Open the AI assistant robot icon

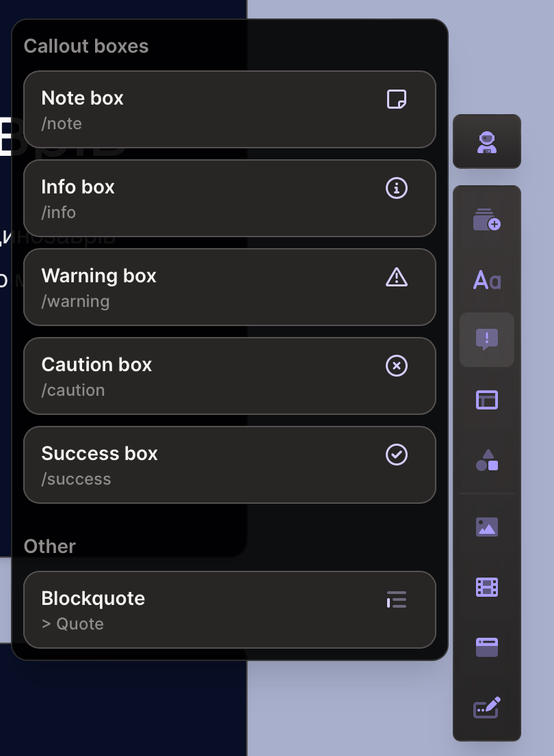pos(486,141)
